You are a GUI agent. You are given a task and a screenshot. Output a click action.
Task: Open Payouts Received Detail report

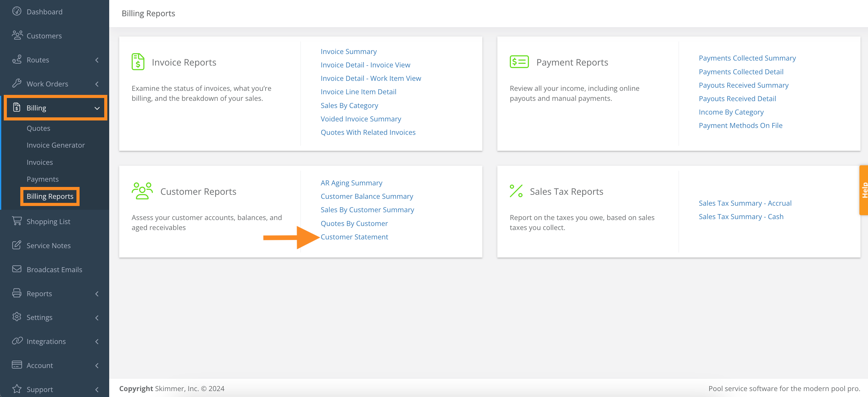pos(737,98)
